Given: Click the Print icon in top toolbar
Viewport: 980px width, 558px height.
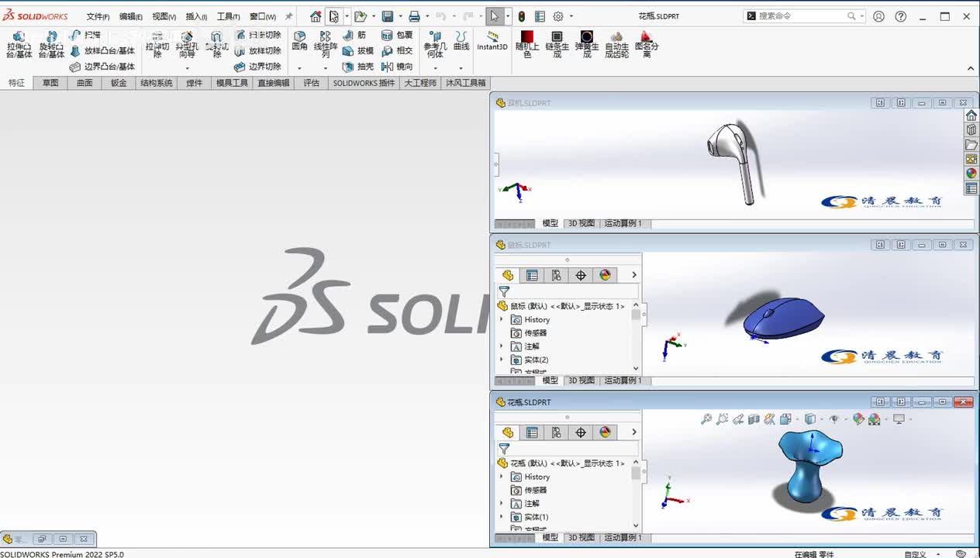Looking at the screenshot, I should [414, 16].
